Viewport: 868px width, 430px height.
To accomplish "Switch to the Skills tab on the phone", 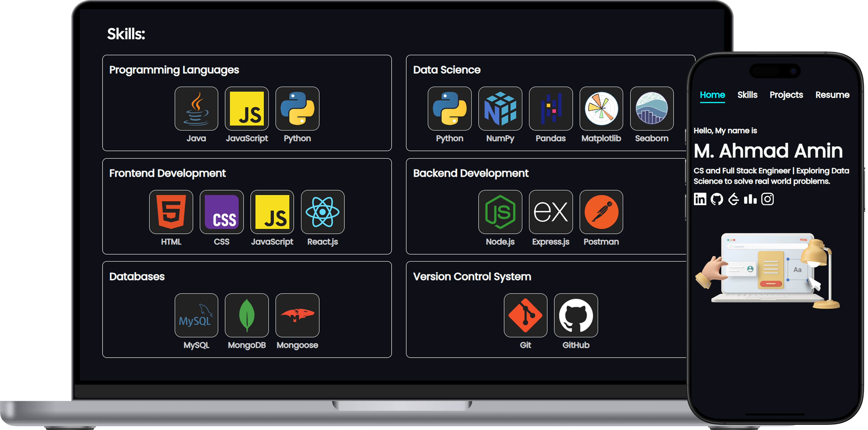I will tap(747, 95).
